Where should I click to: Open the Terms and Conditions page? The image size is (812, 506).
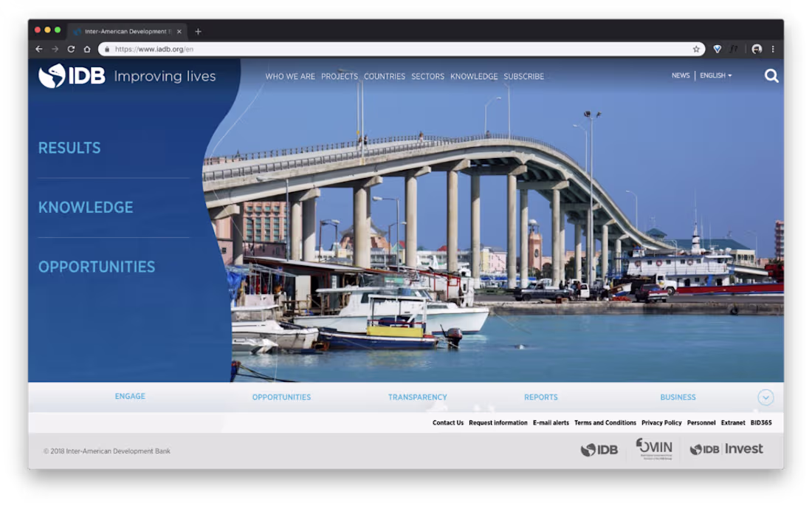click(605, 423)
